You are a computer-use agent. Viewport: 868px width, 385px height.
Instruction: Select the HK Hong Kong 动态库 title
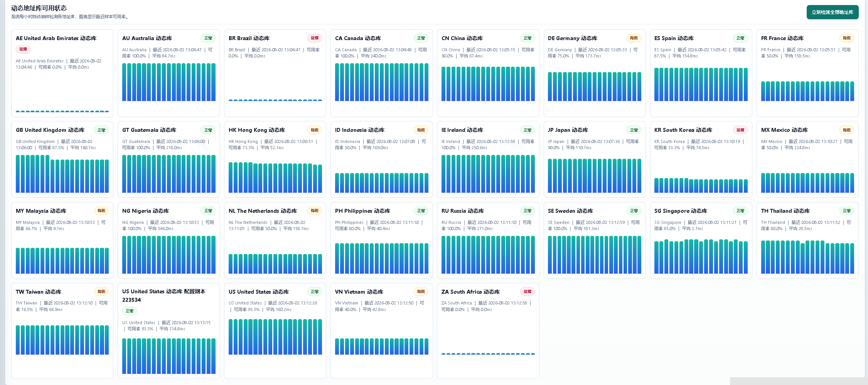257,130
